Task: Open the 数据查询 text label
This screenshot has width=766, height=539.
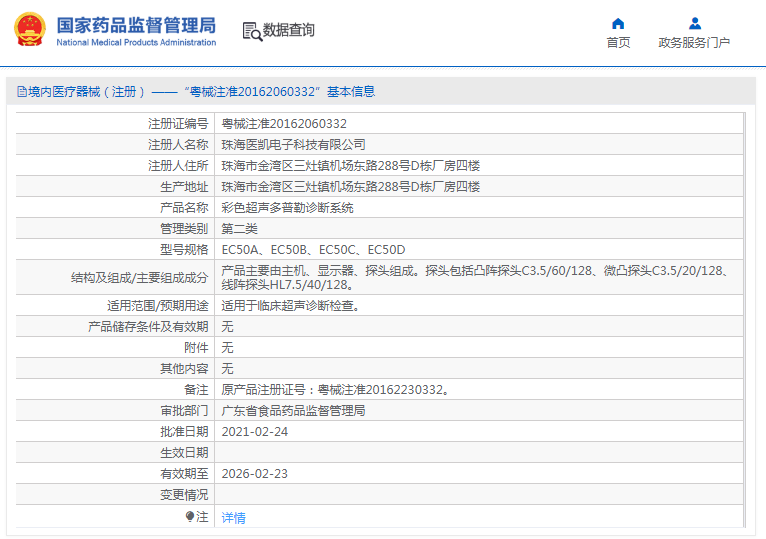Action: (x=289, y=31)
